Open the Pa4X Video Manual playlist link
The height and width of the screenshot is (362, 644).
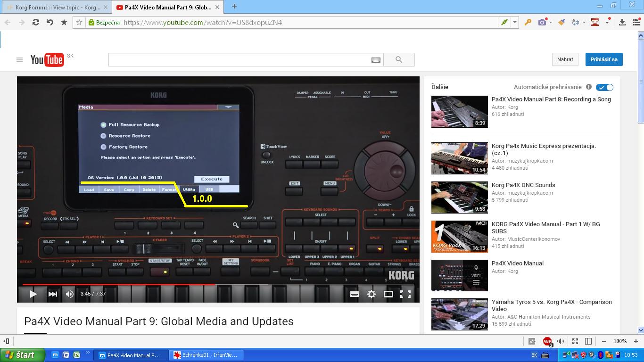pyautogui.click(x=518, y=263)
